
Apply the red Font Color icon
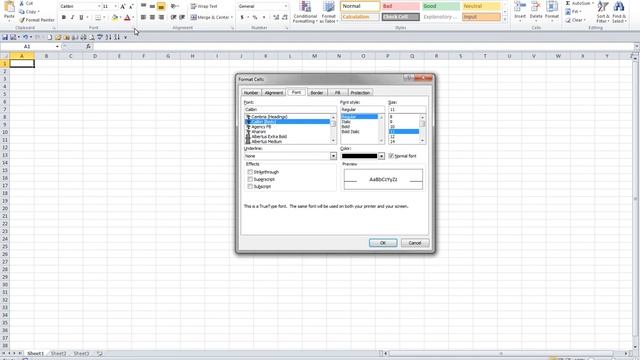127,18
